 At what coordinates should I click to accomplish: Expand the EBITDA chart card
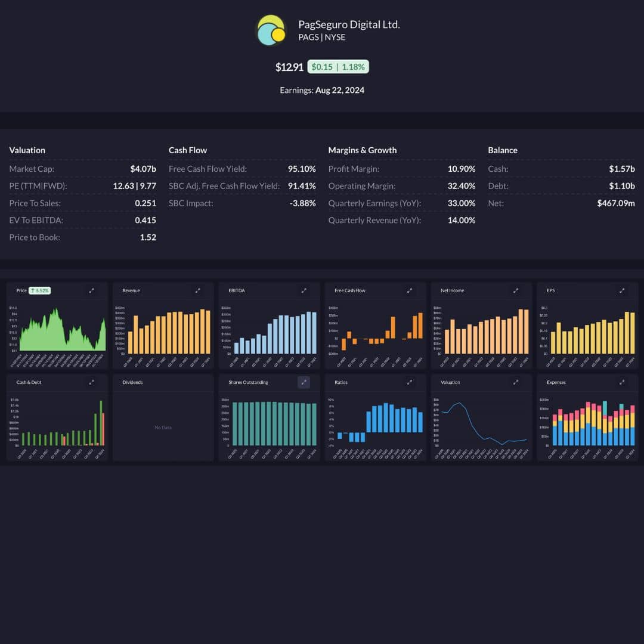(304, 291)
